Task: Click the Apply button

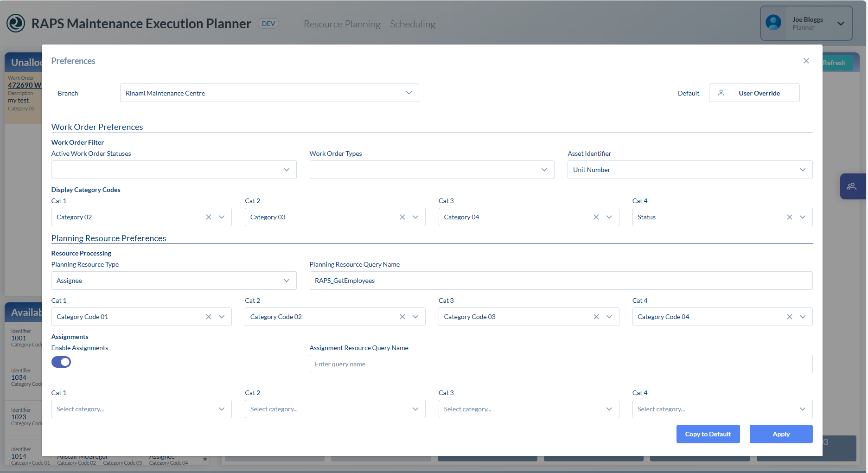Action: [781, 434]
